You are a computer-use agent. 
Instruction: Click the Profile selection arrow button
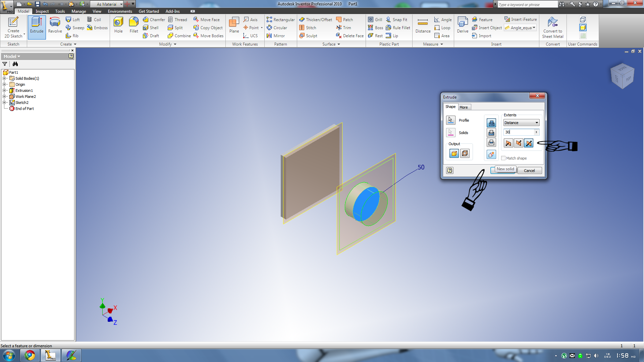click(x=450, y=120)
